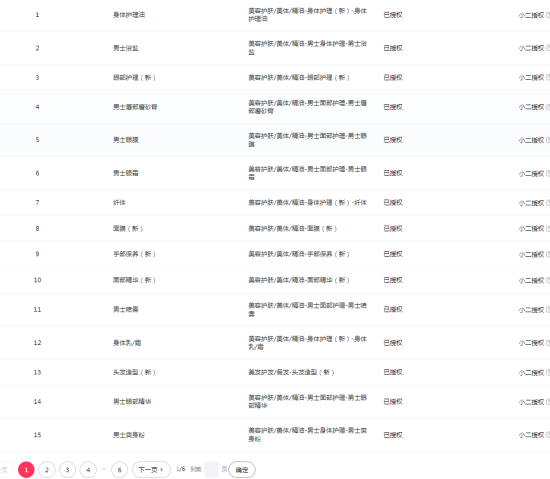The width and height of the screenshot is (550, 479).
Task: Jump to last page 6
Action: (x=119, y=470)
